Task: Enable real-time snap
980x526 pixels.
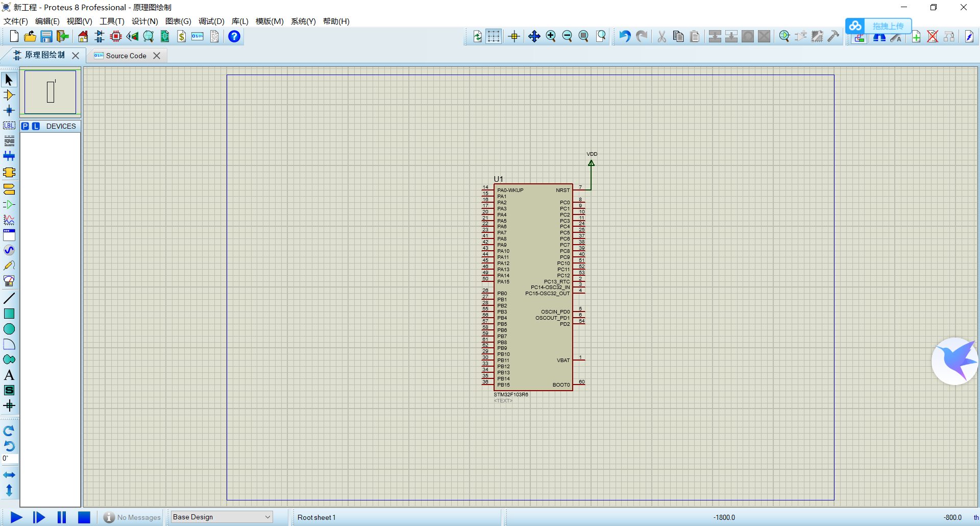Action: point(514,36)
